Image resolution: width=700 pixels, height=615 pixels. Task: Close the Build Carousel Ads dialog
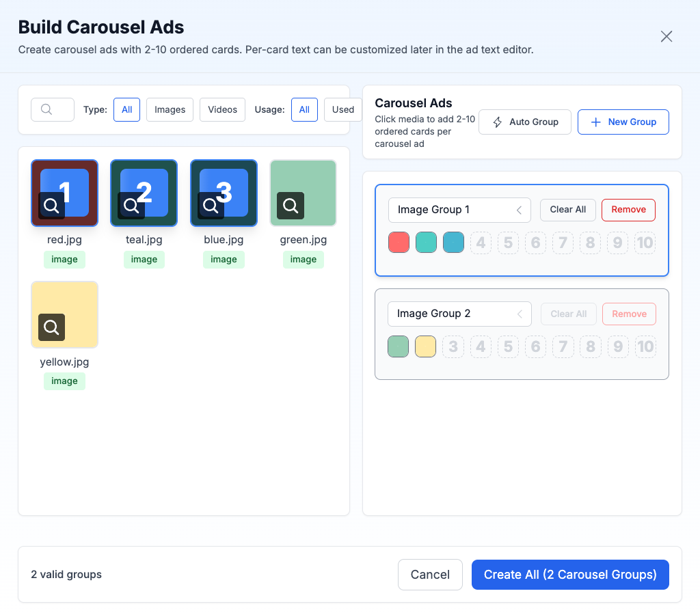tap(667, 36)
